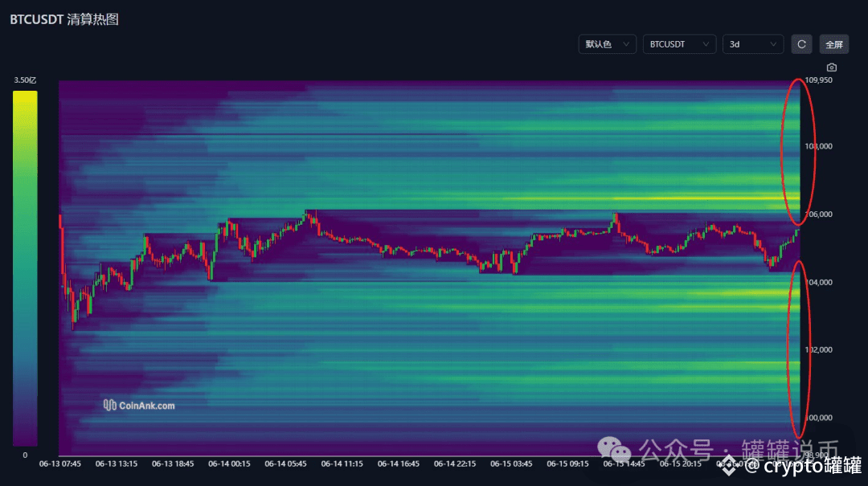Click the 104,000 price axis label
The width and height of the screenshot is (868, 486).
pyautogui.click(x=819, y=282)
